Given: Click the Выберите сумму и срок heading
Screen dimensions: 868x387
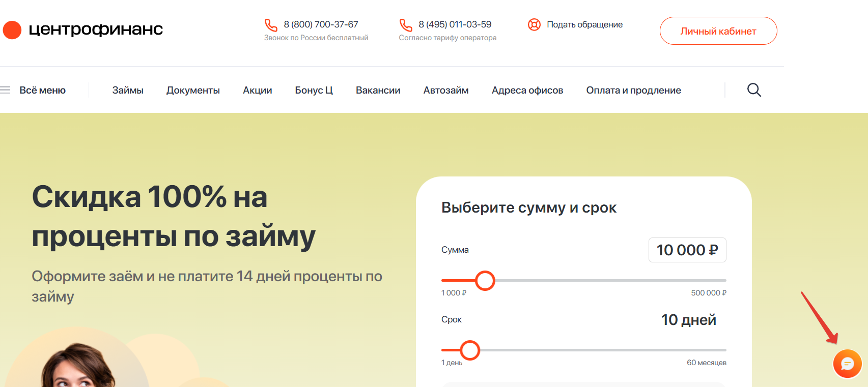Looking at the screenshot, I should tap(529, 207).
